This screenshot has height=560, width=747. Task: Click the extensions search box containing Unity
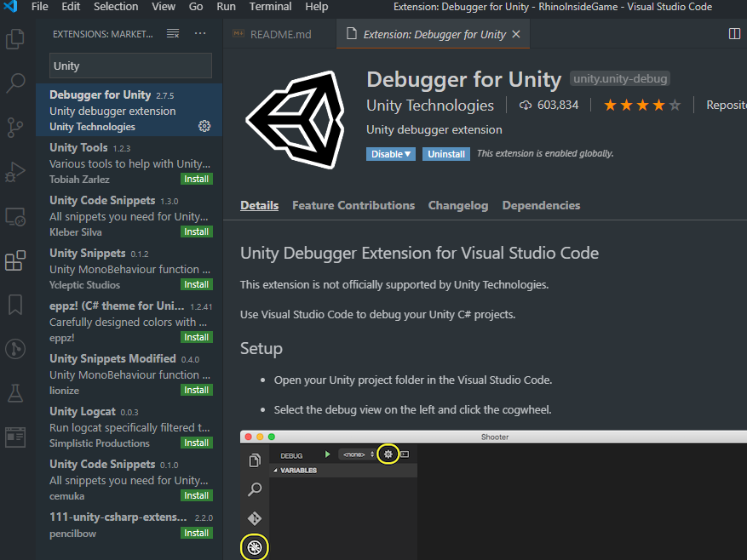(x=130, y=66)
